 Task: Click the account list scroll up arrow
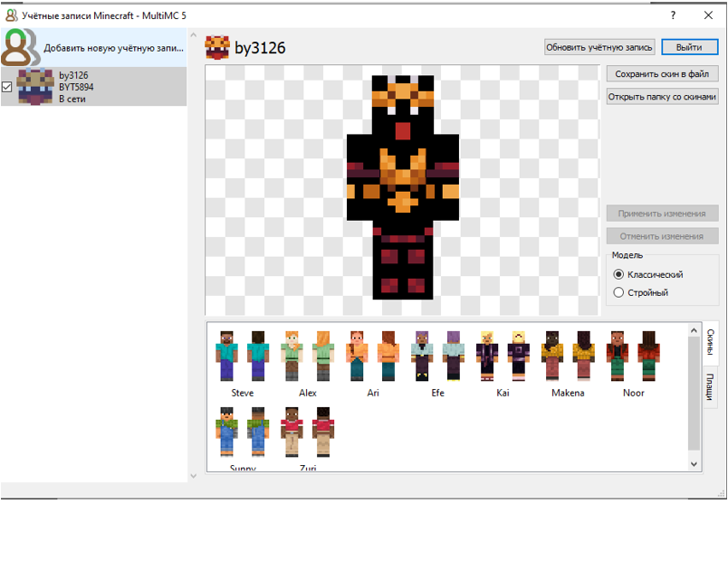coord(194,34)
